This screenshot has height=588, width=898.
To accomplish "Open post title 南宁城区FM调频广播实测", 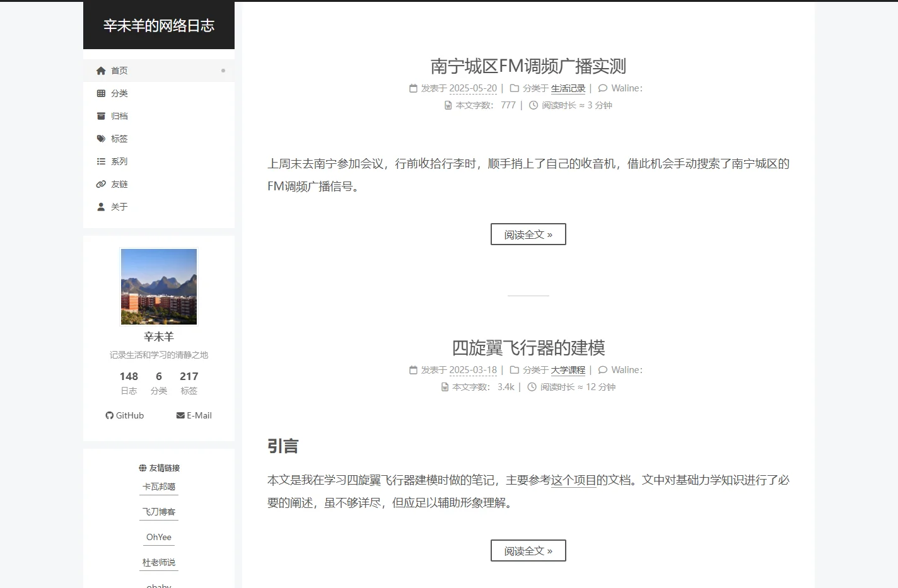I will [528, 66].
